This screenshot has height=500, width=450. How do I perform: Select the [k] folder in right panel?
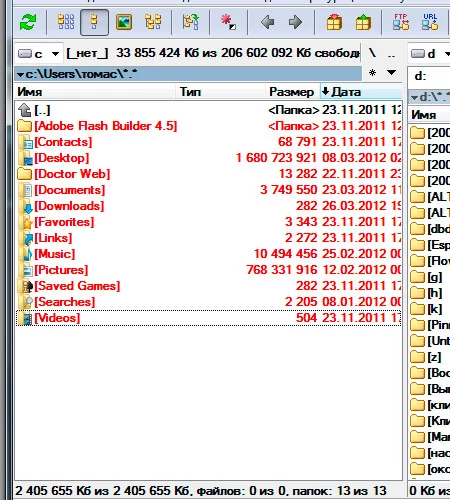(x=430, y=309)
